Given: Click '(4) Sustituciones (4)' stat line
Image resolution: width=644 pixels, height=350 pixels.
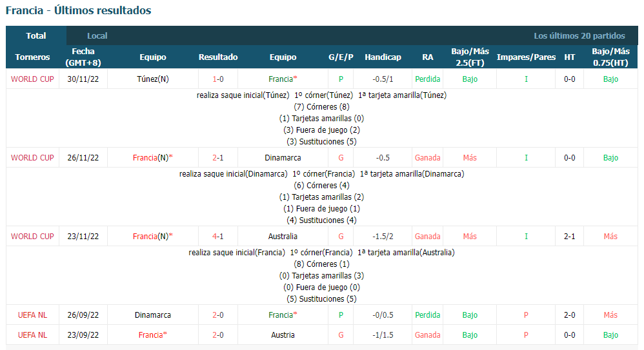Looking at the screenshot, I should [321, 220].
